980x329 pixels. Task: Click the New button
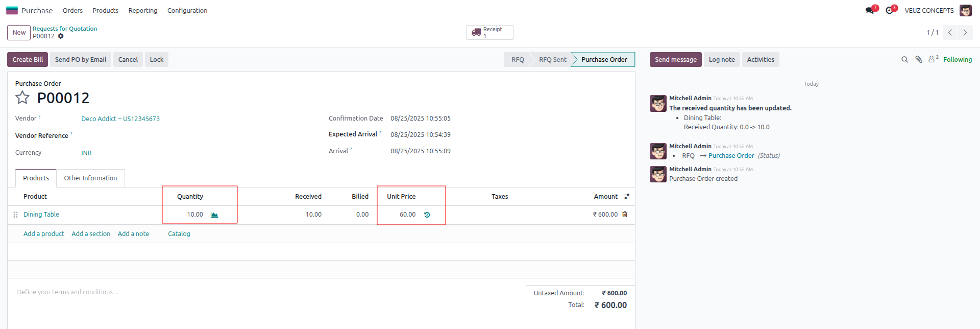tap(19, 33)
